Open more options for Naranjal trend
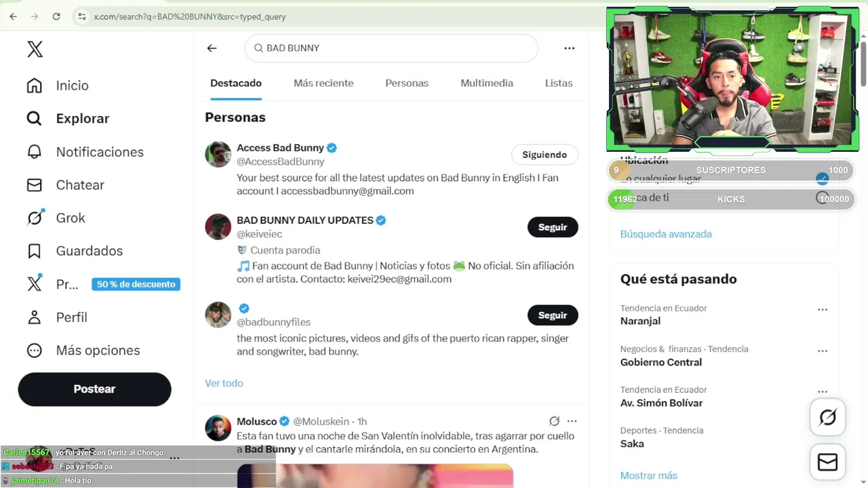This screenshot has height=488, width=868. click(x=823, y=310)
